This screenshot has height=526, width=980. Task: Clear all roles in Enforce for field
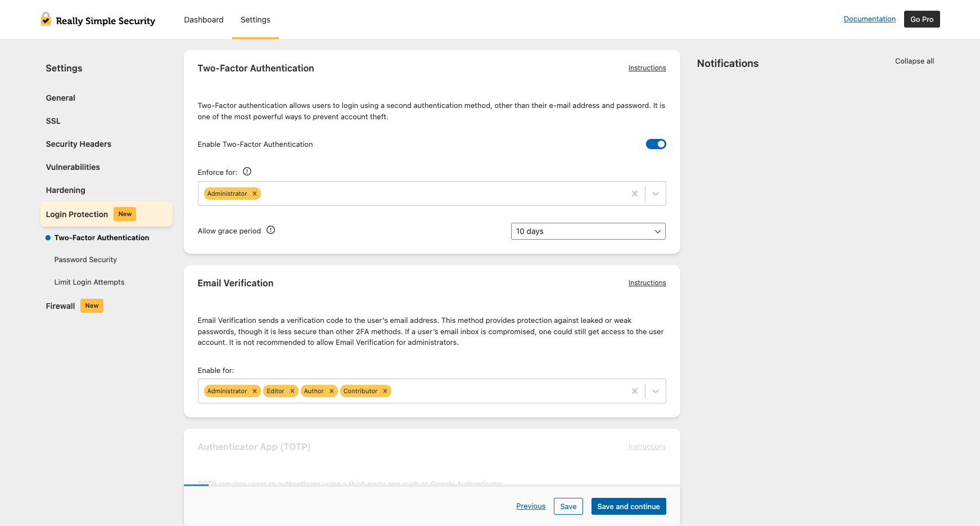pyautogui.click(x=634, y=194)
